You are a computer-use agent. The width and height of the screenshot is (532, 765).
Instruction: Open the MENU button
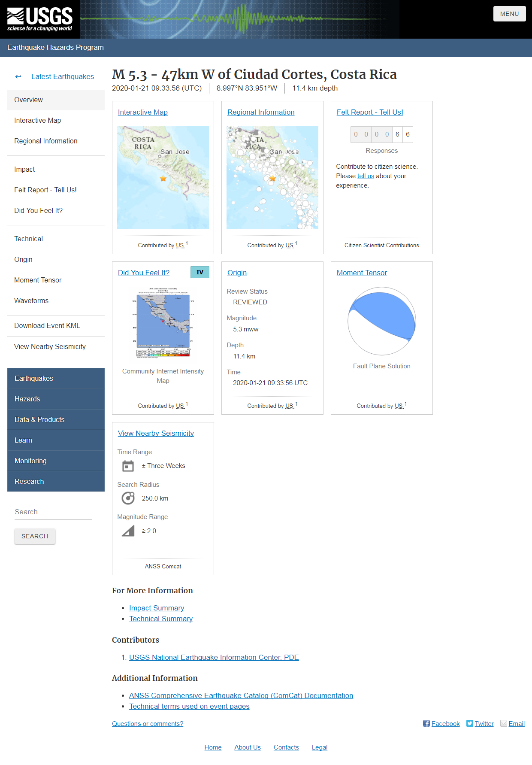(509, 14)
